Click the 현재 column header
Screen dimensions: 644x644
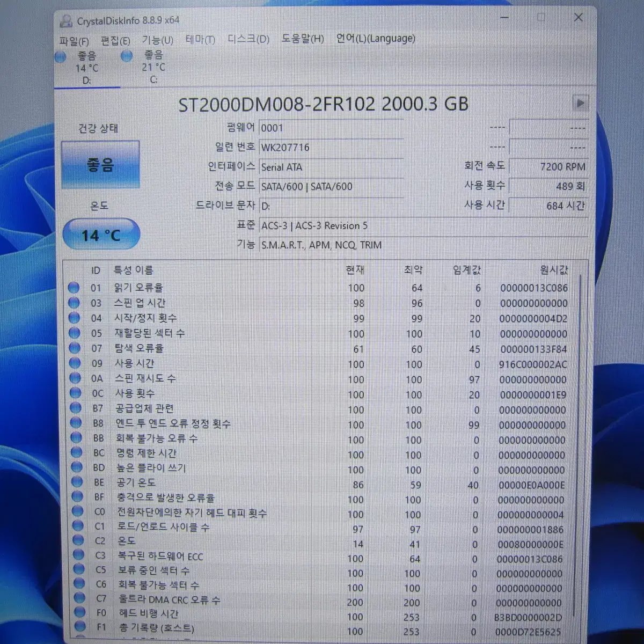(355, 269)
